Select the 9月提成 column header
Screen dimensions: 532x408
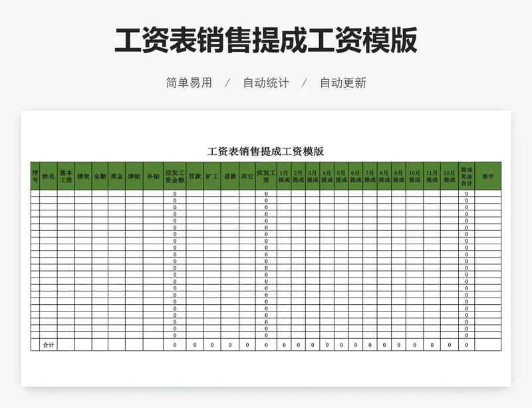click(x=398, y=176)
